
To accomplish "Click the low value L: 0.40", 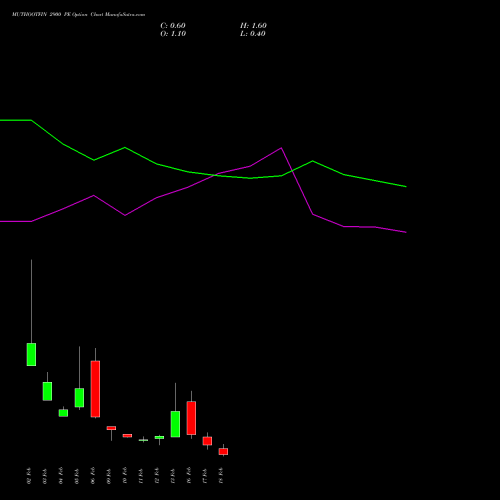I will 253,34.
